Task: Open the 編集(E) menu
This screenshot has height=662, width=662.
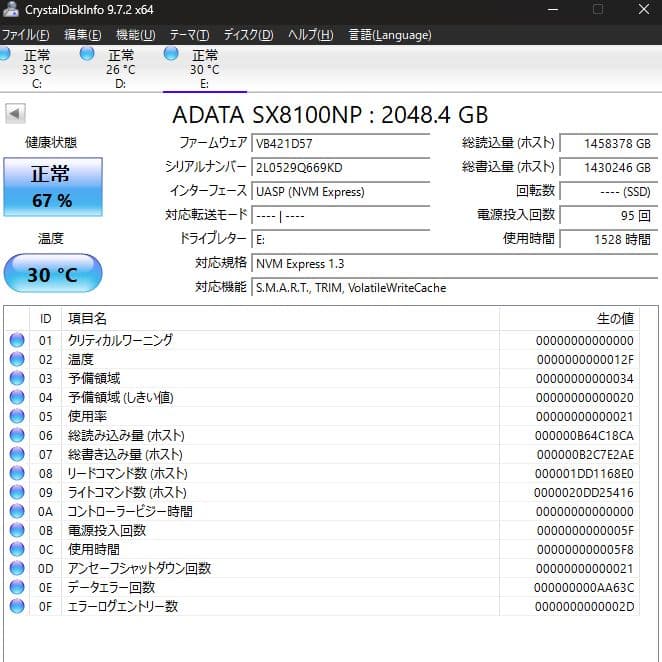Action: tap(83, 35)
